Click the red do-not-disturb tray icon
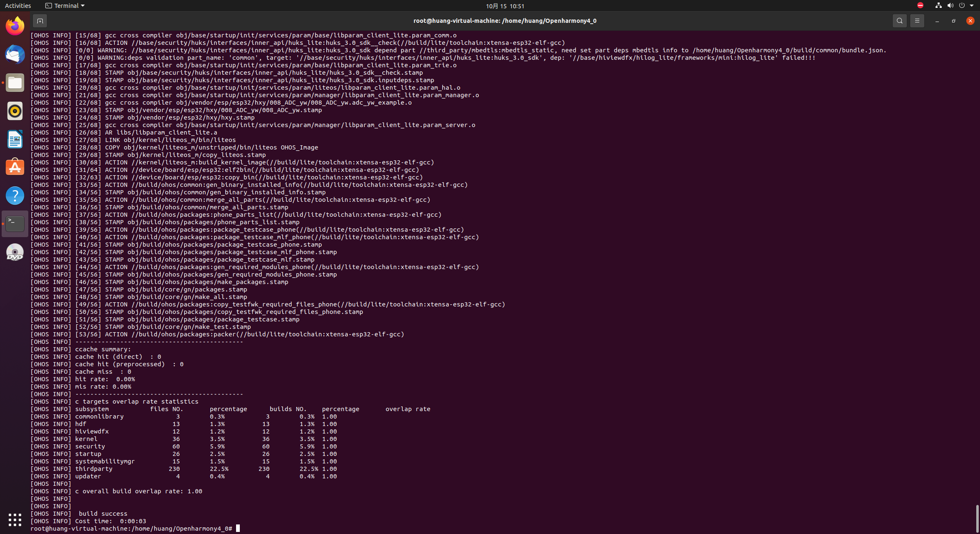Viewport: 980px width, 534px height. point(920,5)
